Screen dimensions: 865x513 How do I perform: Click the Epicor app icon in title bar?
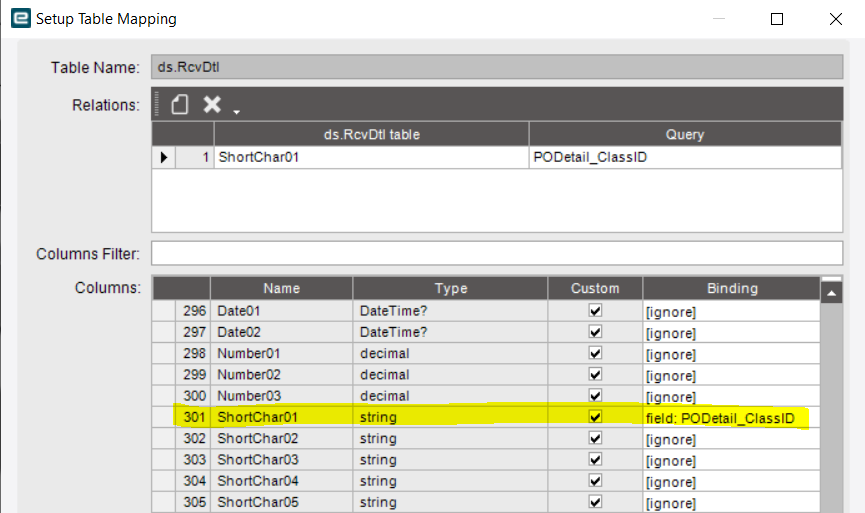(x=20, y=18)
